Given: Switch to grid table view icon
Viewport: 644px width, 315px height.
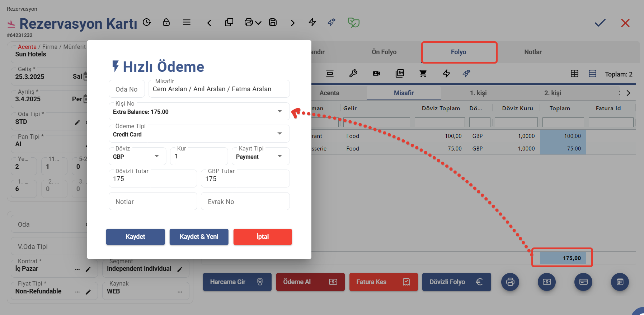Looking at the screenshot, I should [x=574, y=74].
